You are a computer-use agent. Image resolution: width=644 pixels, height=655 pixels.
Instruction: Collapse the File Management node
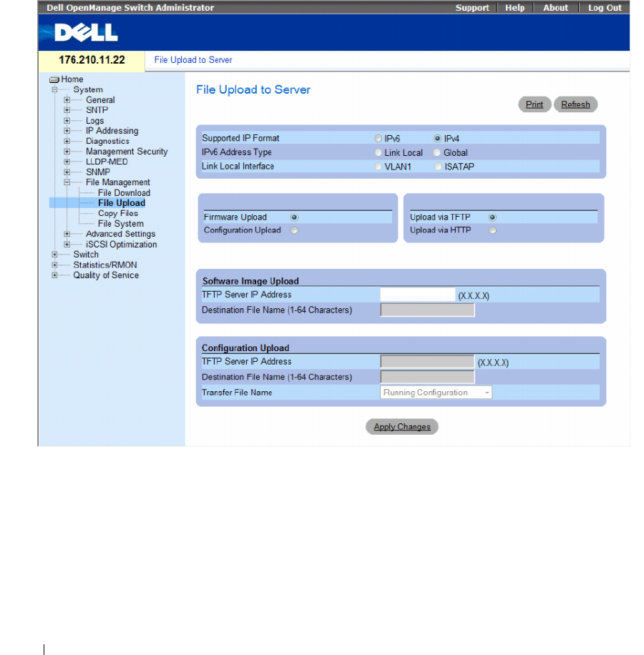[67, 182]
